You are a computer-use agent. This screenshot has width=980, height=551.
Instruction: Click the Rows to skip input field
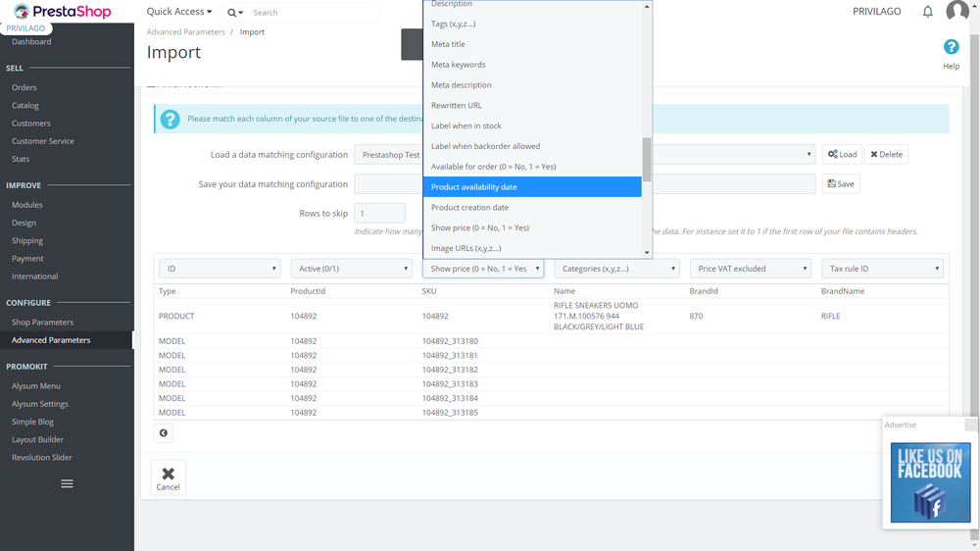[379, 214]
